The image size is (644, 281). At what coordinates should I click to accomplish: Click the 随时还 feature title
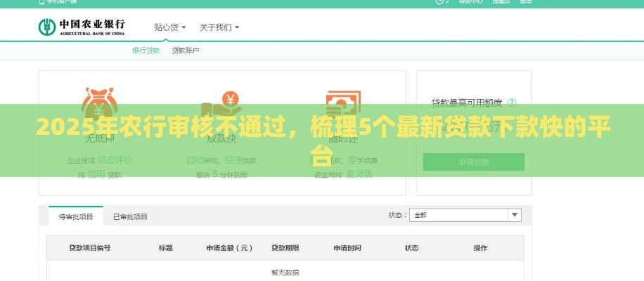(343, 138)
